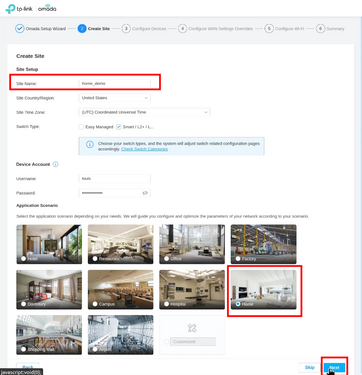Expand the Site Time Zone dropdown
The image size is (362, 375).
point(144,112)
